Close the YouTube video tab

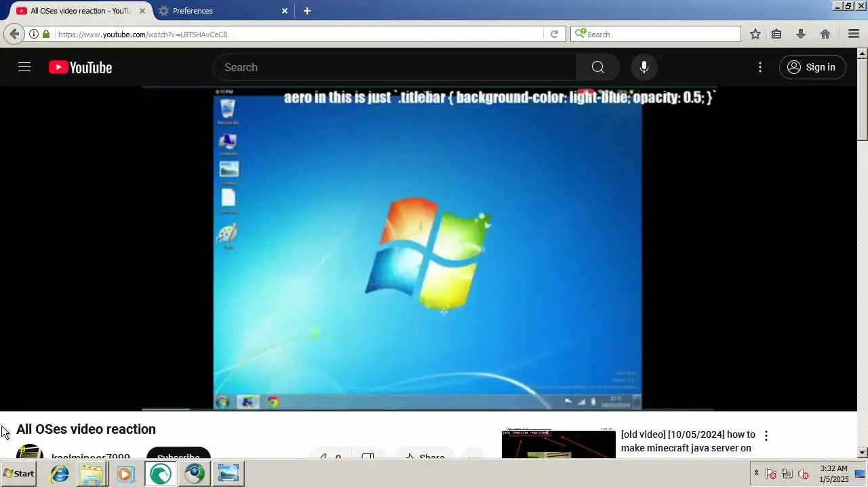tap(142, 11)
